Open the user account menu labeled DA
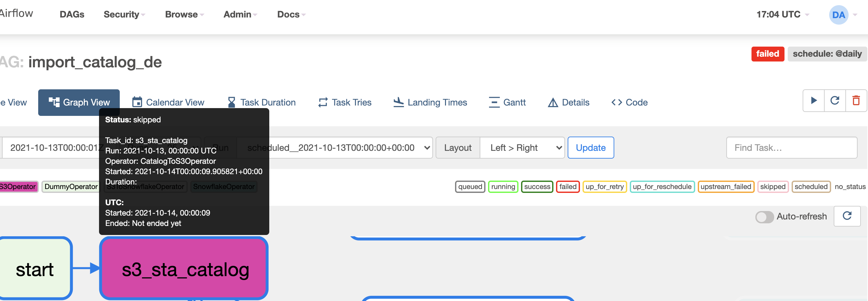 (x=838, y=15)
